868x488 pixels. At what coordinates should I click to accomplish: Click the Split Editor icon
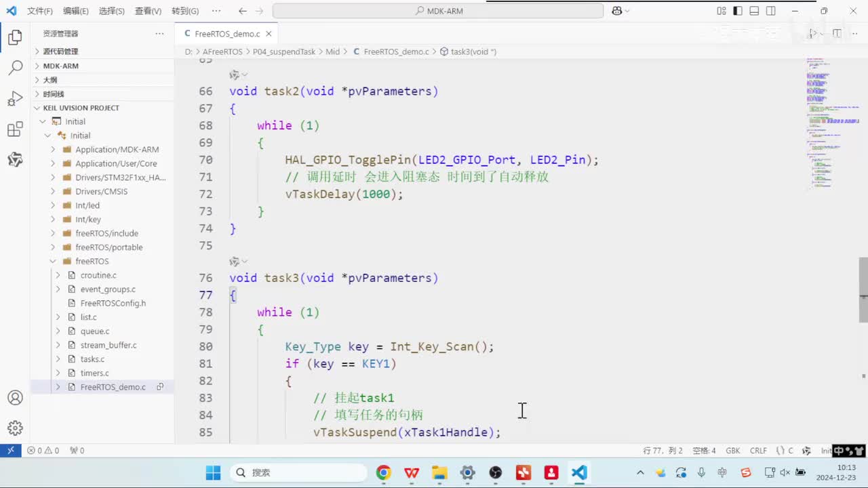pos(837,33)
